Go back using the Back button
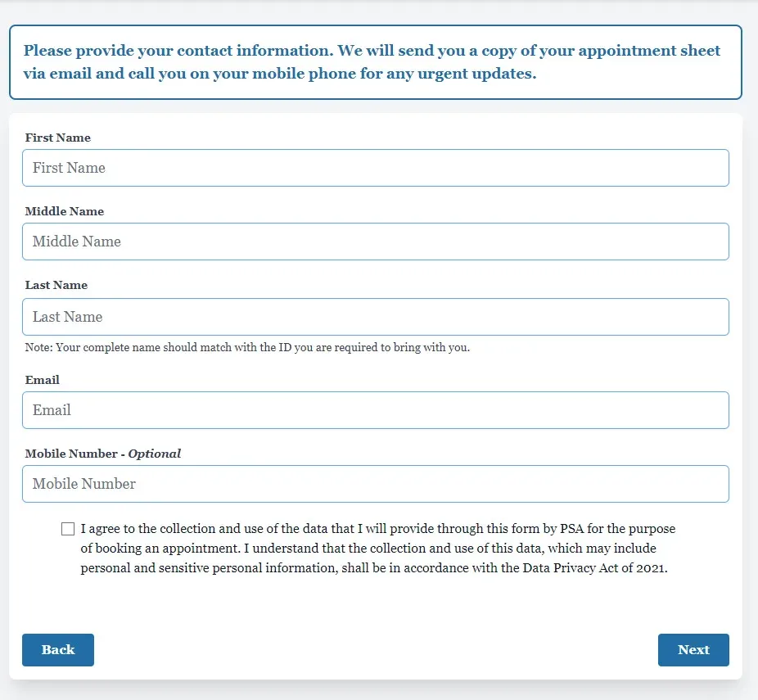The image size is (758, 700). (58, 650)
